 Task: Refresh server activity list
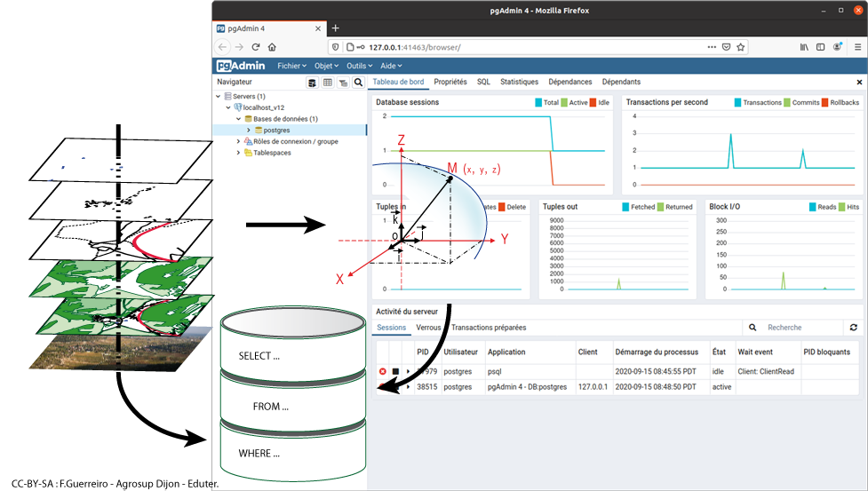[854, 328]
